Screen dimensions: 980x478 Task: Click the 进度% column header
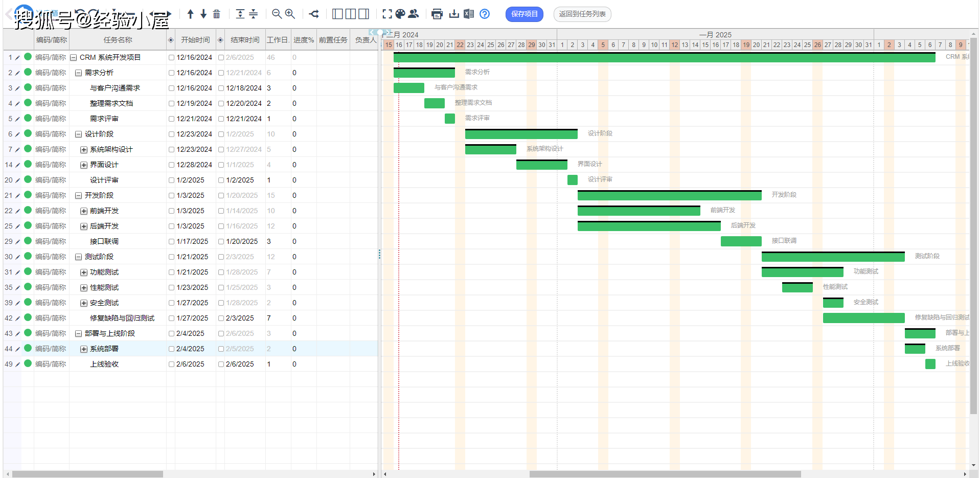click(x=304, y=40)
